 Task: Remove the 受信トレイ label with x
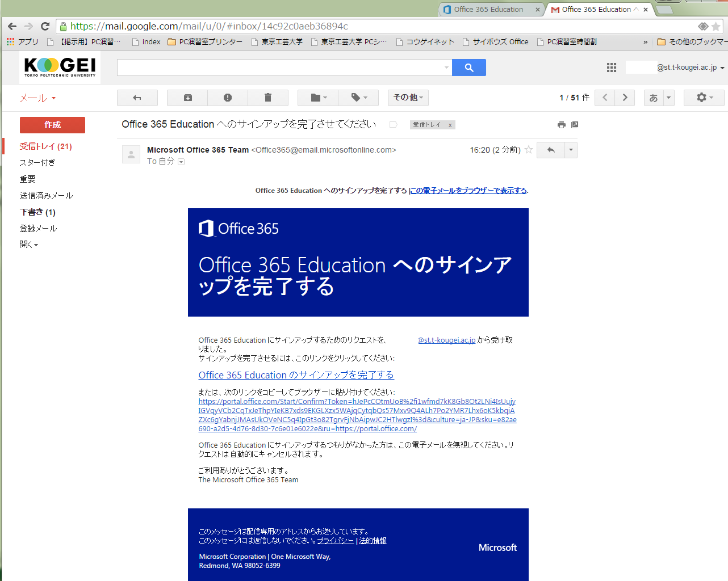click(x=450, y=125)
